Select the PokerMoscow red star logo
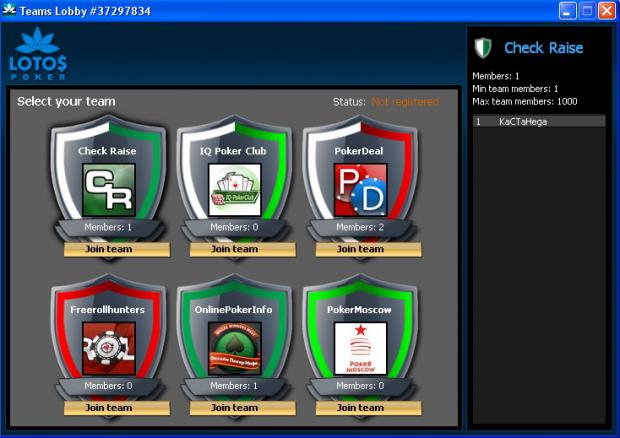620x438 pixels. [360, 348]
